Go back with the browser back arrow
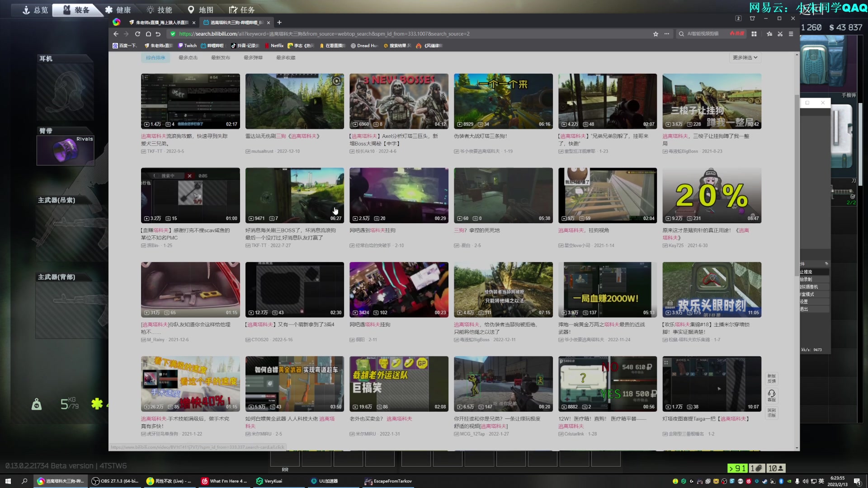Viewport: 868px width, 488px height. (x=116, y=34)
